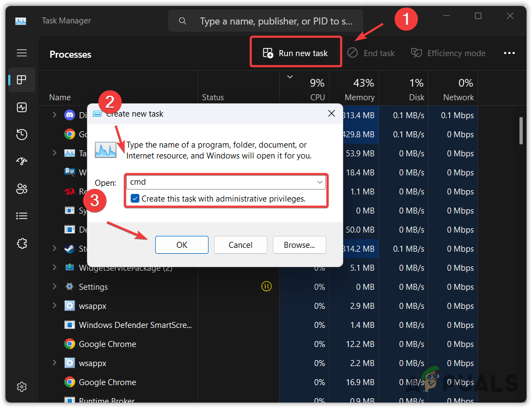Click Run new task button
532x408 pixels.
point(296,53)
